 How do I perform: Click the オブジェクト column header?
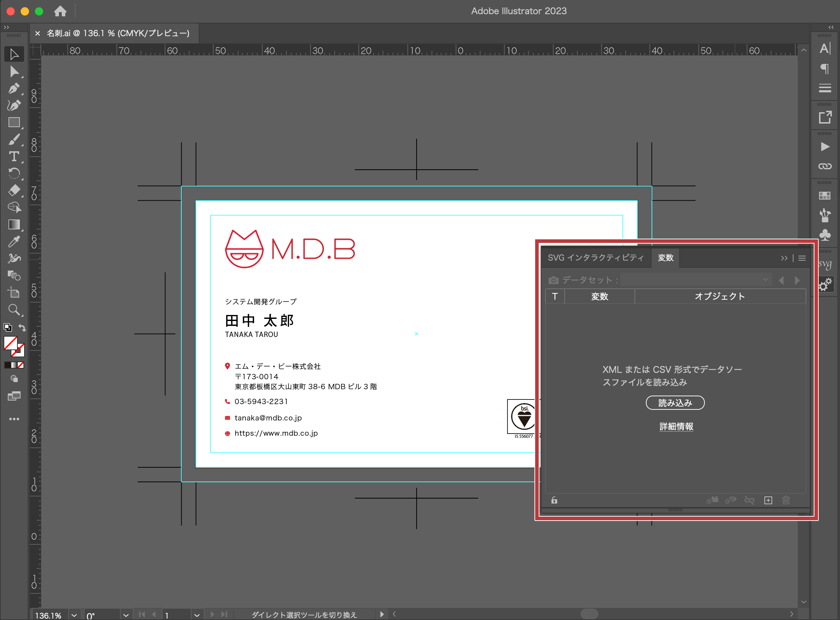pos(720,297)
